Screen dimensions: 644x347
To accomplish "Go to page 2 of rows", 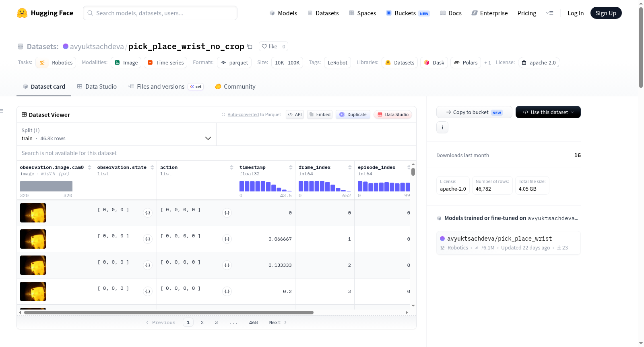I will point(202,322).
